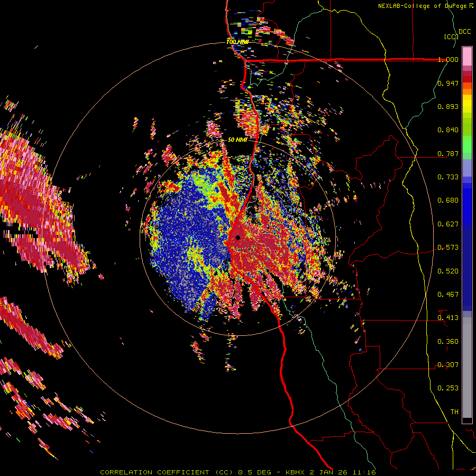Image resolution: width=476 pixels, height=476 pixels.
Task: Select the 0.627 scale value
Action: [448, 224]
